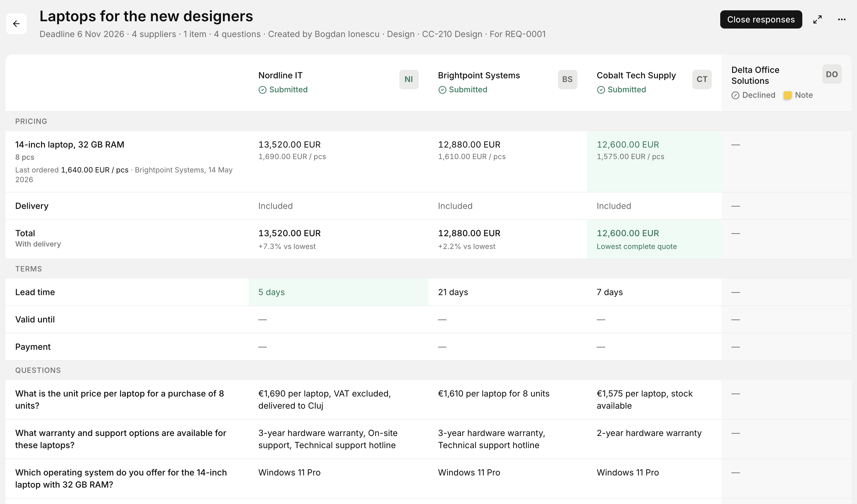Click the 7 days lead time cell
This screenshot has height=504, width=857.
point(654,292)
